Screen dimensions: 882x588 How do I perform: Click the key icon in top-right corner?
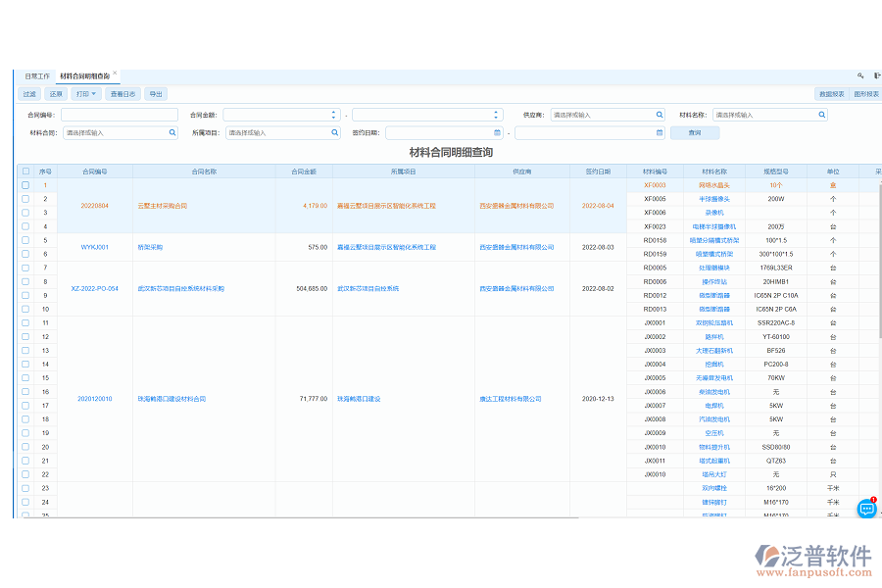point(860,75)
